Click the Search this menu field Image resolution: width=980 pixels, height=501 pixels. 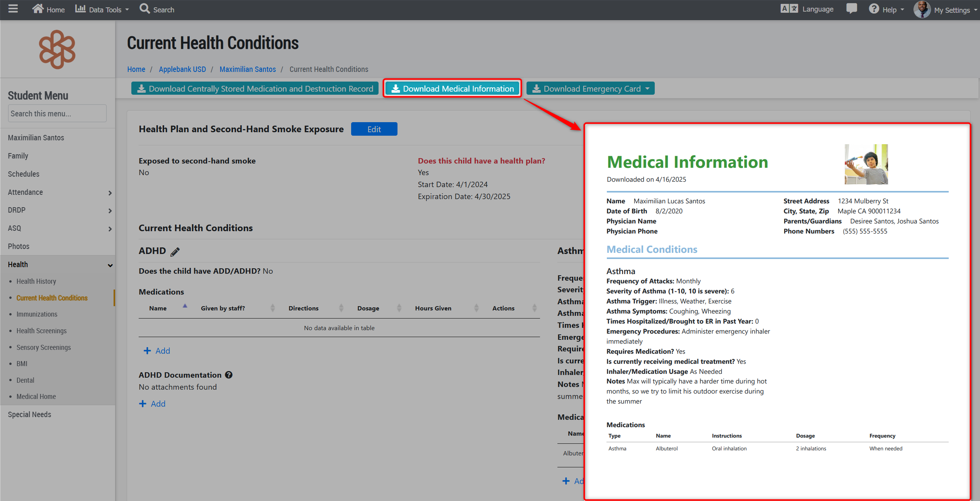[57, 114]
